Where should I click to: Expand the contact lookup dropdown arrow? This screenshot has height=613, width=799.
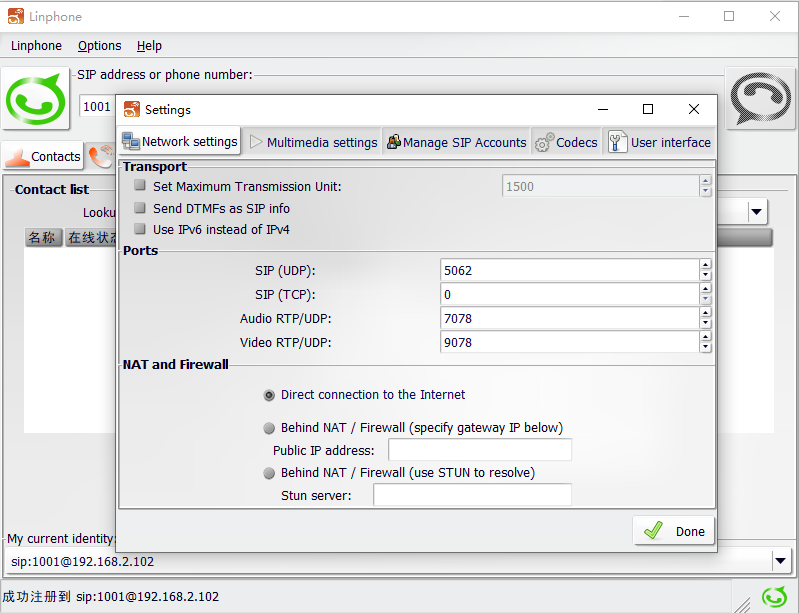point(757,211)
